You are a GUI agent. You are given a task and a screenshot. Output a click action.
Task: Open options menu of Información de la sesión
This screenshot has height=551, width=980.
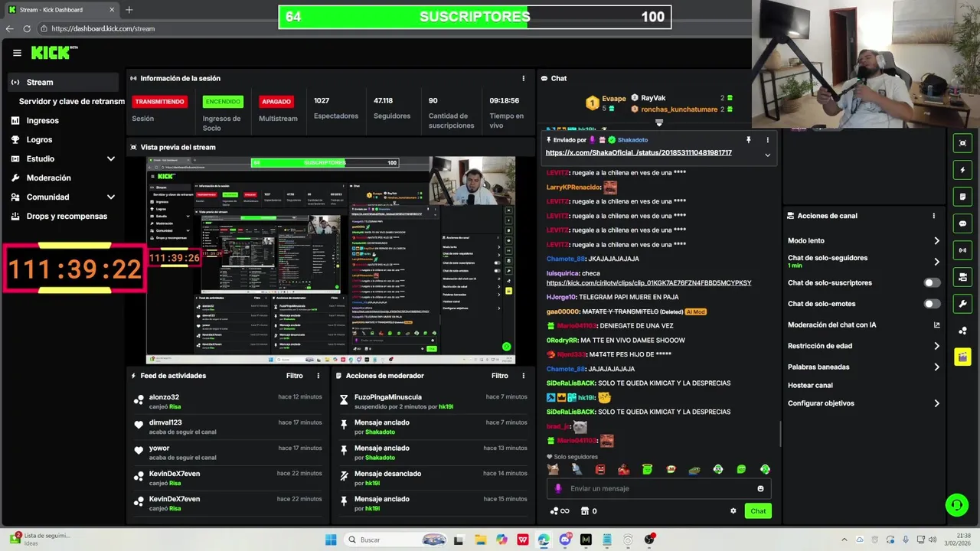point(524,78)
